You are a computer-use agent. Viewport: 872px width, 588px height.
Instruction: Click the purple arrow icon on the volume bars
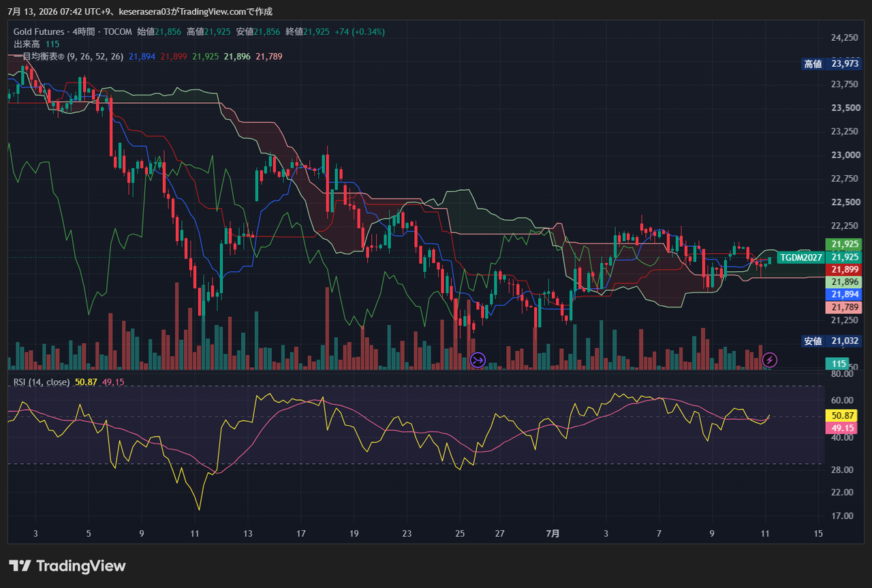click(x=478, y=359)
